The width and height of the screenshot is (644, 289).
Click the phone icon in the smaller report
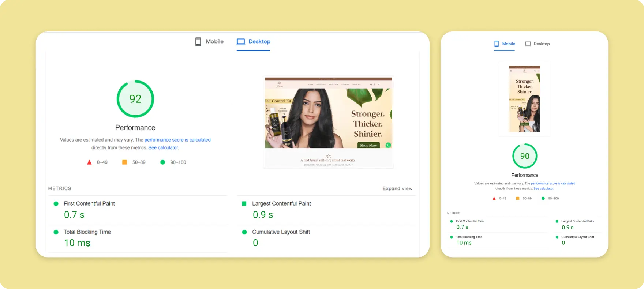click(x=497, y=44)
